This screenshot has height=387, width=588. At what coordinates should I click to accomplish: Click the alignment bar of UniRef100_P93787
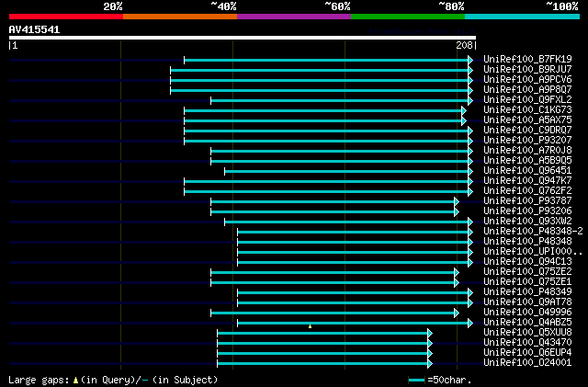tap(333, 202)
